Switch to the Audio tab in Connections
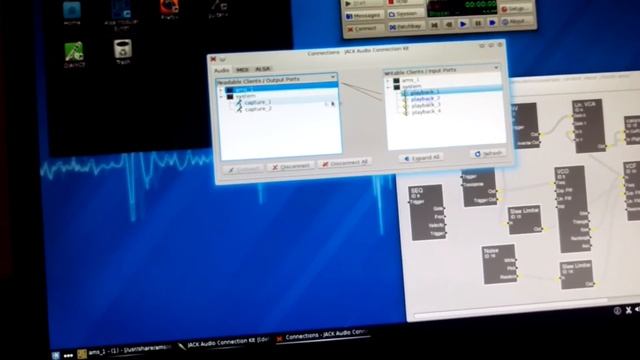The width and height of the screenshot is (640, 360). (222, 71)
